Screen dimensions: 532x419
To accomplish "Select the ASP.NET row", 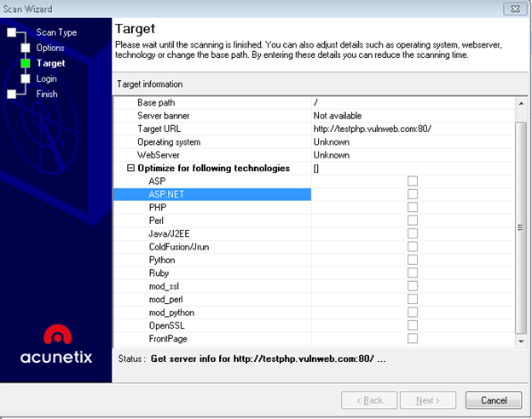I will click(x=212, y=194).
